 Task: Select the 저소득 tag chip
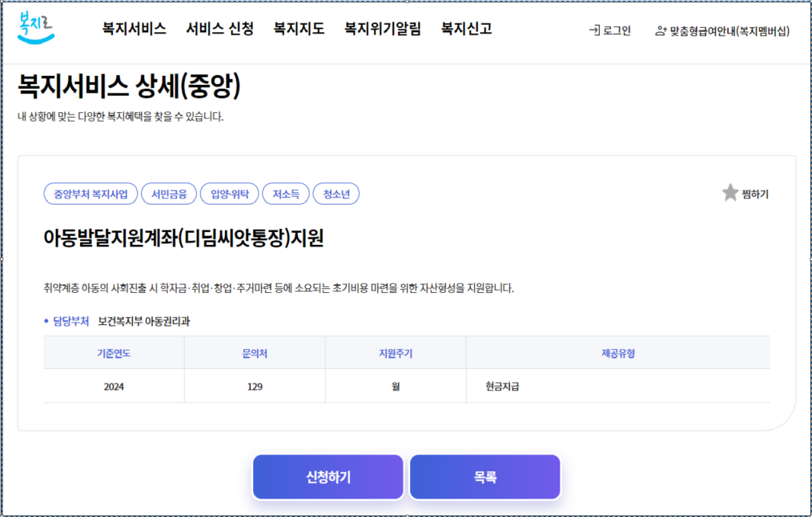pyautogui.click(x=286, y=194)
